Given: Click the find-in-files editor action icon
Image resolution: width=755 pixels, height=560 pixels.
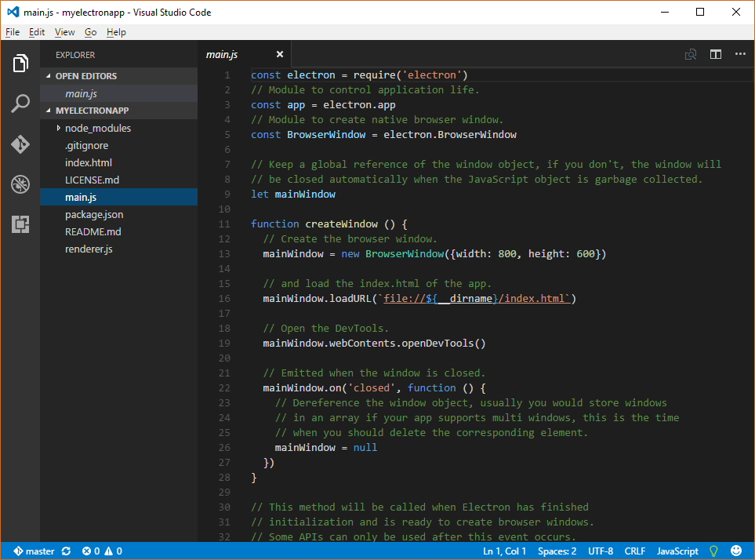Looking at the screenshot, I should pyautogui.click(x=691, y=54).
